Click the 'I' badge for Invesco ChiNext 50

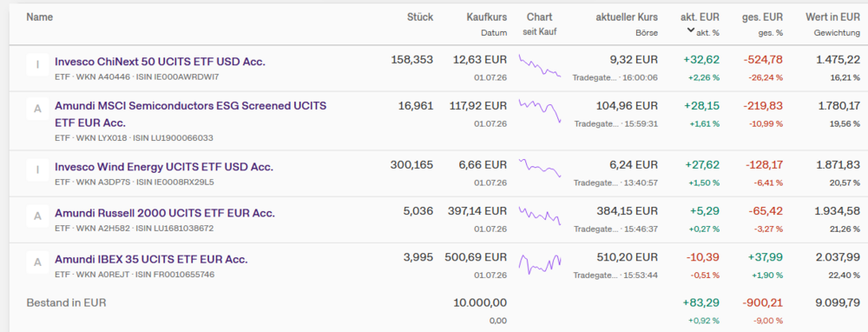pyautogui.click(x=37, y=65)
